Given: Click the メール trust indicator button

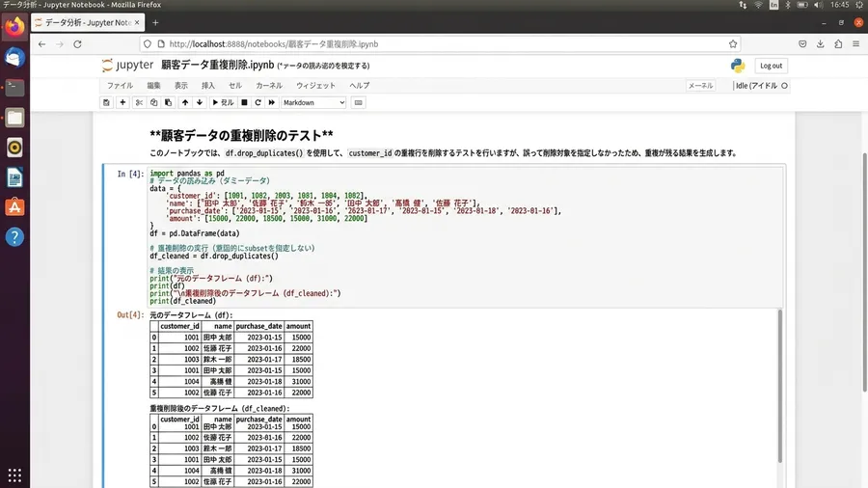Looking at the screenshot, I should point(700,86).
